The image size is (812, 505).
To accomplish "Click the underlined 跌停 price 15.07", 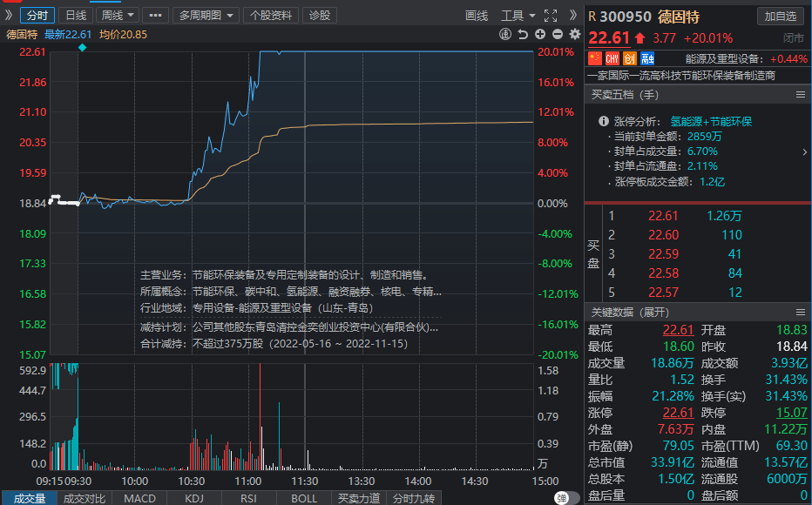I will click(791, 413).
